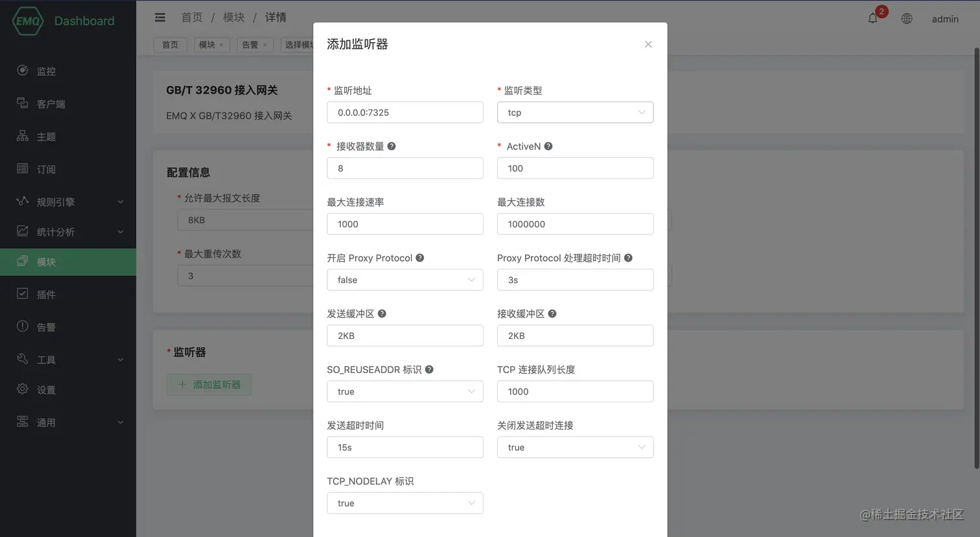Open the 订阅 sidebar menu item
Viewport: 980px width, 537px height.
tap(68, 169)
